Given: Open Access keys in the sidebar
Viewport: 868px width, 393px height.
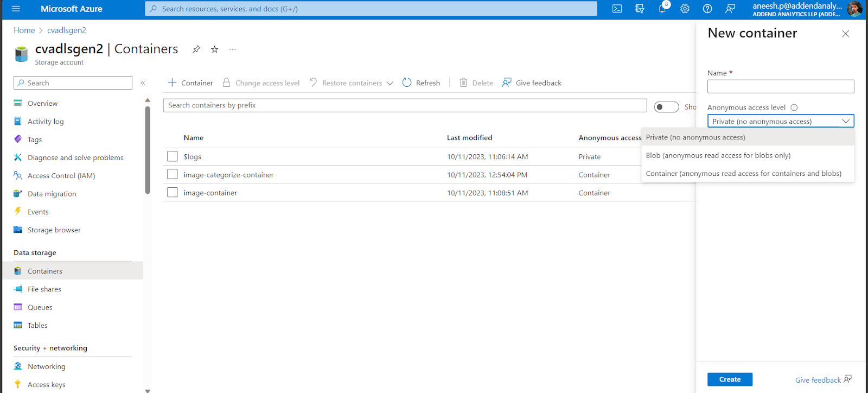Looking at the screenshot, I should point(47,385).
